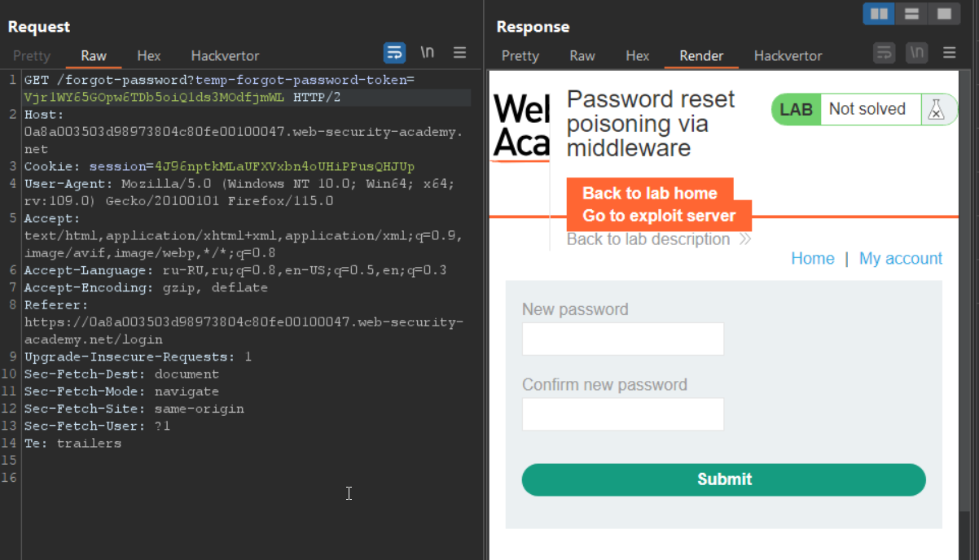
Task: Show non-printable characters in Response panel
Action: pyautogui.click(x=917, y=53)
